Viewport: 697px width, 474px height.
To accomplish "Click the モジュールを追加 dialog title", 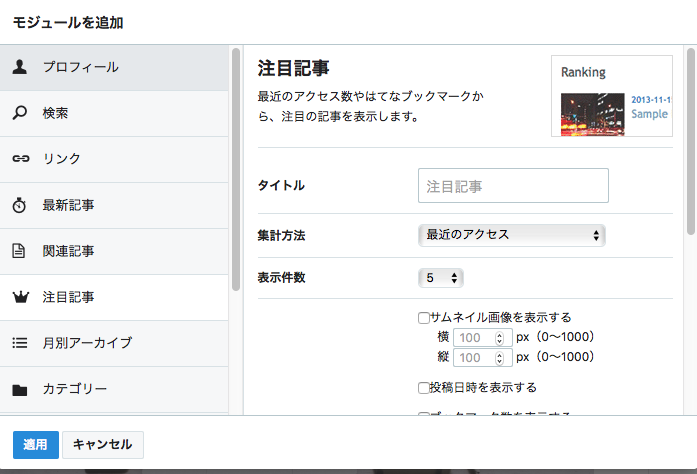I will (x=68, y=23).
